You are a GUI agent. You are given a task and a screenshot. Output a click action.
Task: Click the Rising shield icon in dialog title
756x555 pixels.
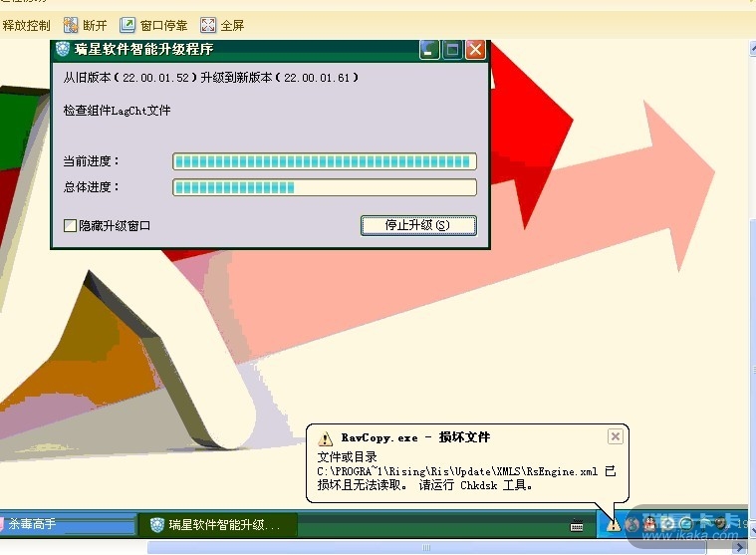(62, 49)
